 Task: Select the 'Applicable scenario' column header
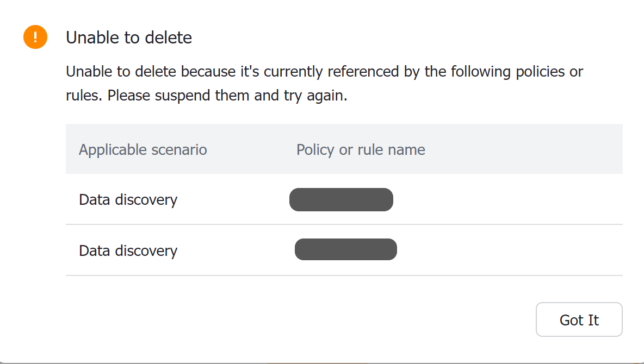(x=143, y=149)
